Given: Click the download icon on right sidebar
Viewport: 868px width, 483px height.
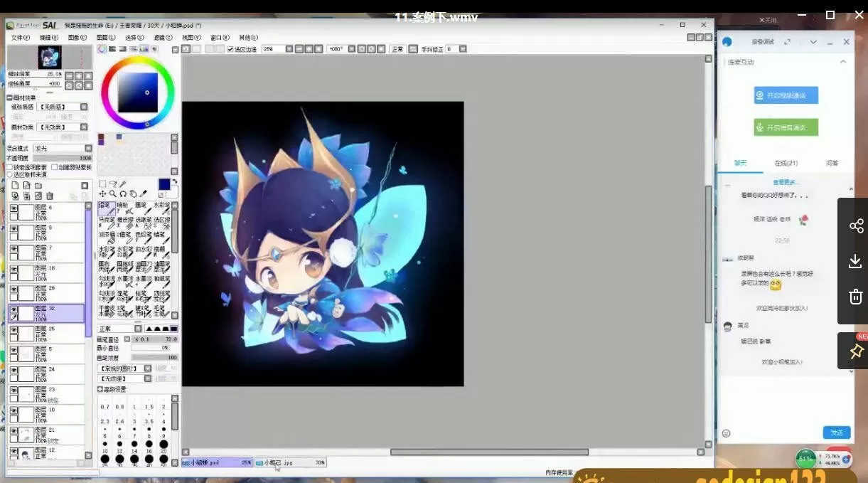Looking at the screenshot, I should click(856, 262).
